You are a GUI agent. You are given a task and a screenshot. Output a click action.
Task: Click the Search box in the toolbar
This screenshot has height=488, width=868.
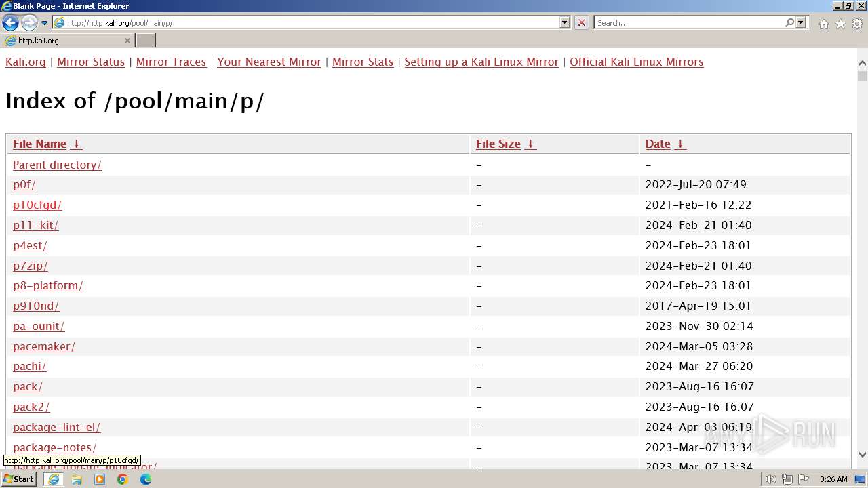click(688, 22)
